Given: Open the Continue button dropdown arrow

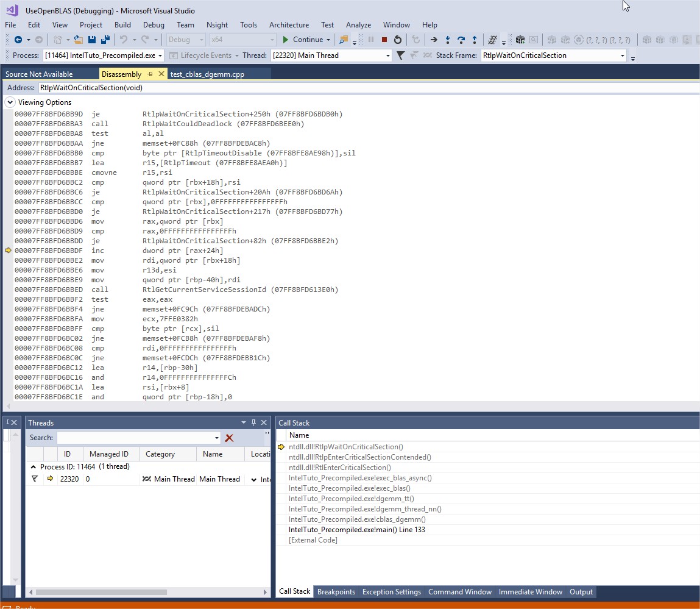Looking at the screenshot, I should point(328,40).
